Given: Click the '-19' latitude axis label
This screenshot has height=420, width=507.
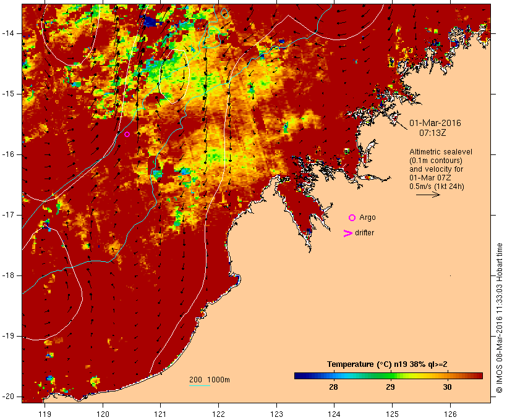Looking at the screenshot, I should [7, 336].
